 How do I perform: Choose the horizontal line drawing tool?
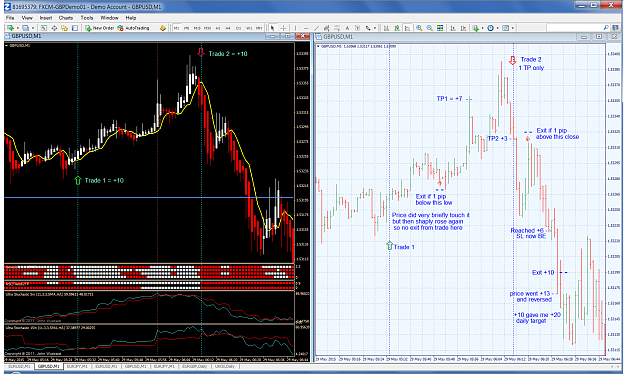306,28
